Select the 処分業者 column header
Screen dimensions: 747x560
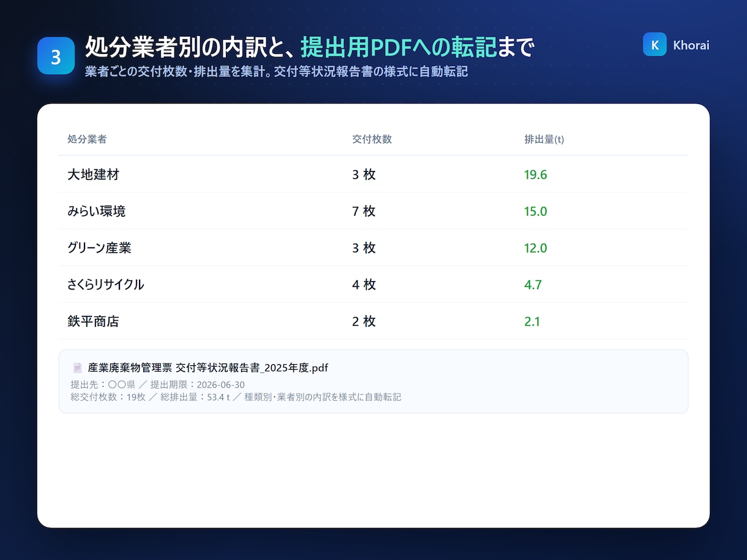(87, 139)
